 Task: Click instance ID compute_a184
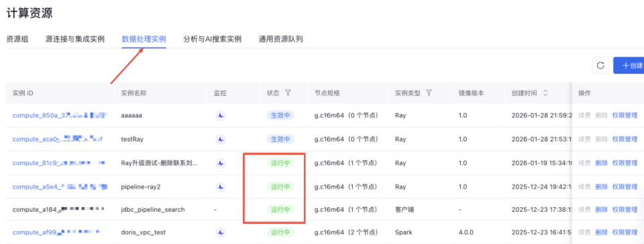58,210
